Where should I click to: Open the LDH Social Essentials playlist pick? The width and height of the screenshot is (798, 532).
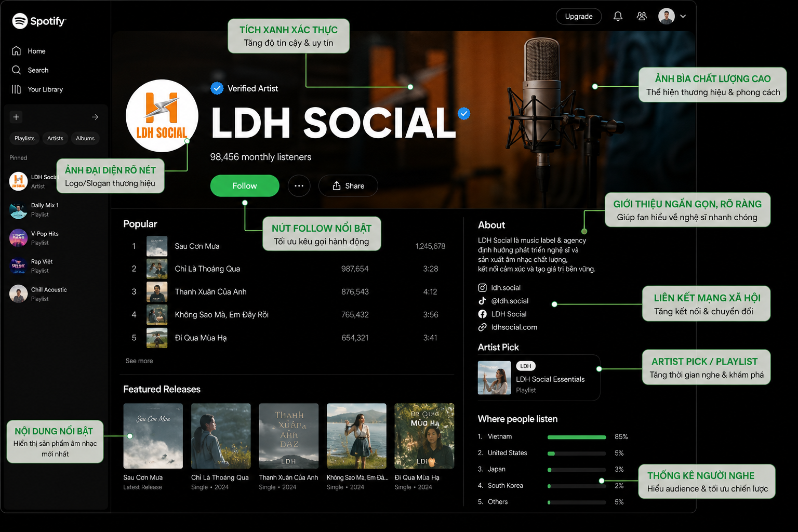[539, 378]
